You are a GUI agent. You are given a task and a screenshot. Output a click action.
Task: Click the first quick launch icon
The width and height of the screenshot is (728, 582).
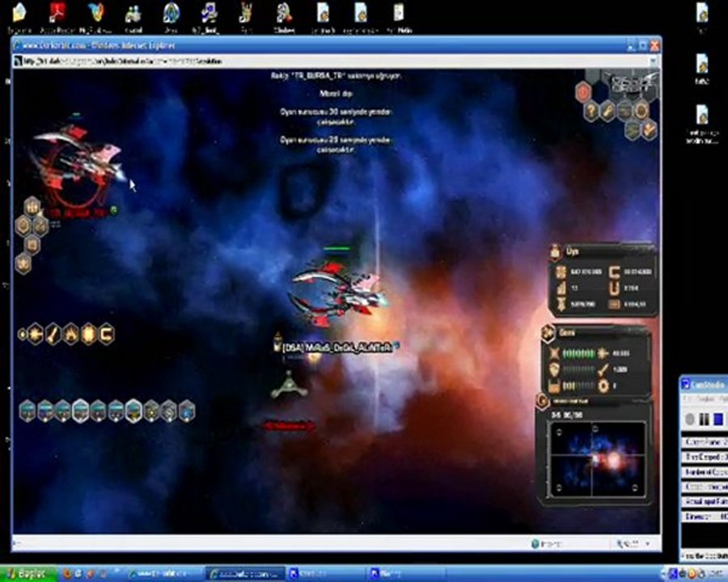click(67, 574)
